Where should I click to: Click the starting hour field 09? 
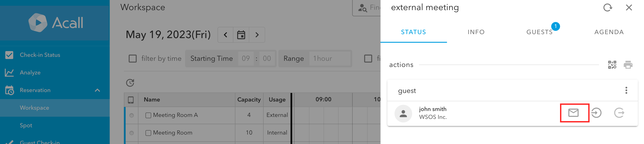[x=246, y=59]
